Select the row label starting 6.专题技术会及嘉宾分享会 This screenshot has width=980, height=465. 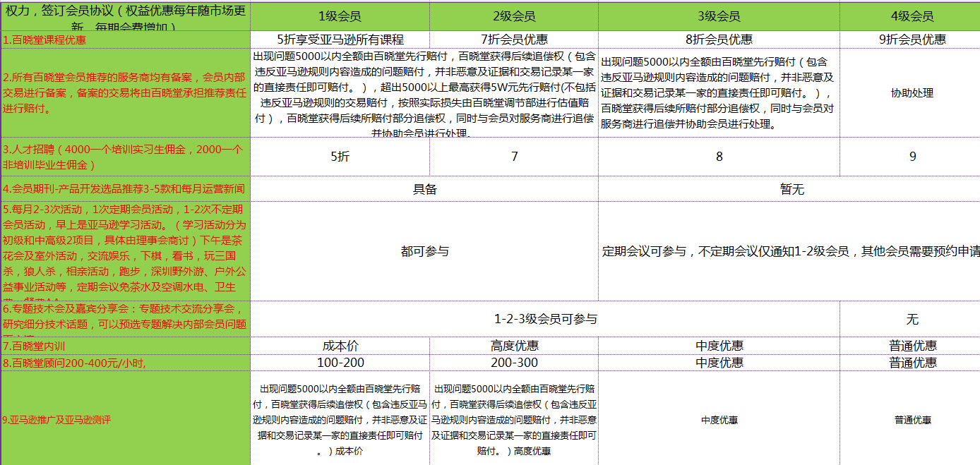pos(126,319)
